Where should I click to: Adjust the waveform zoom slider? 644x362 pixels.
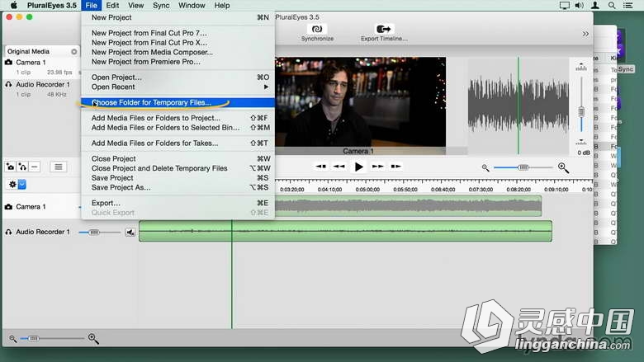click(x=523, y=167)
